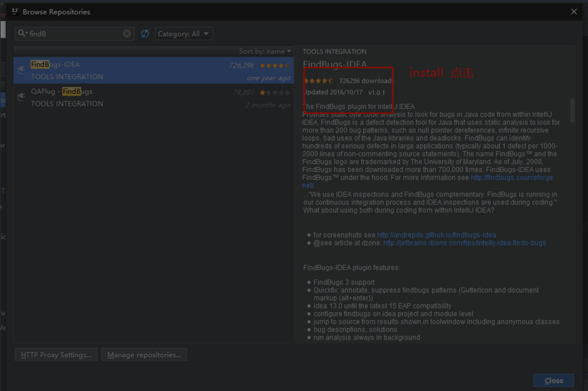The width and height of the screenshot is (588, 391).
Task: Click the 'v1.0.1' version text
Action: (376, 93)
